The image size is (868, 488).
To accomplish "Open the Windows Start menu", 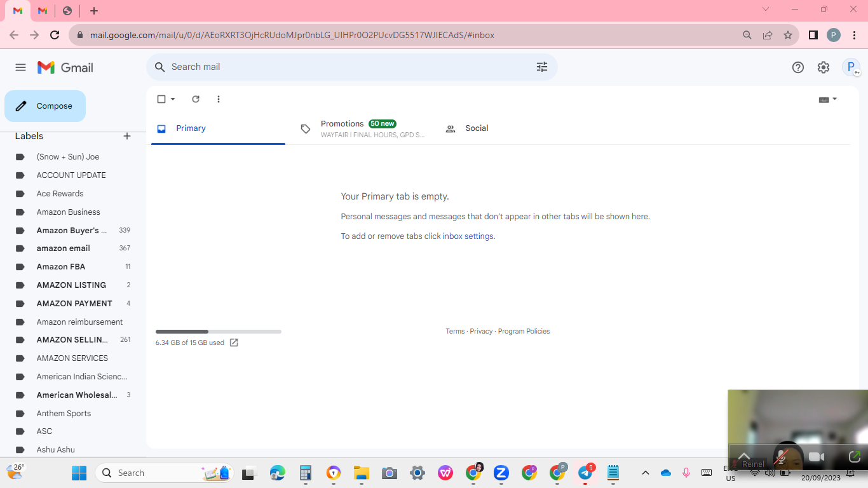I will pos(79,473).
